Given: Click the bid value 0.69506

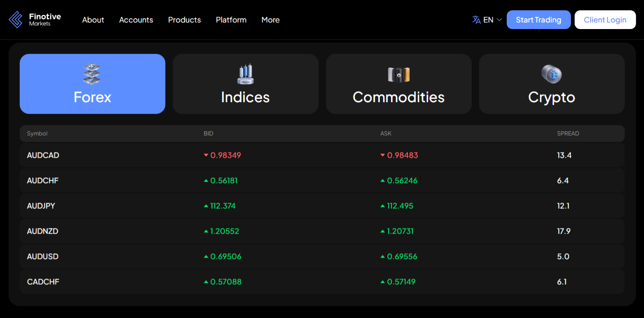Looking at the screenshot, I should click(x=226, y=257).
